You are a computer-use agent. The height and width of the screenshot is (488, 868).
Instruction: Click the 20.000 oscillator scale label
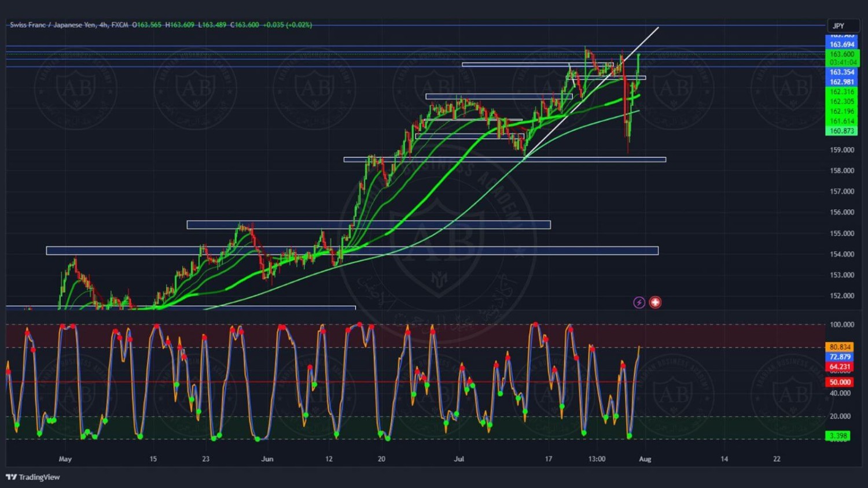click(x=840, y=416)
